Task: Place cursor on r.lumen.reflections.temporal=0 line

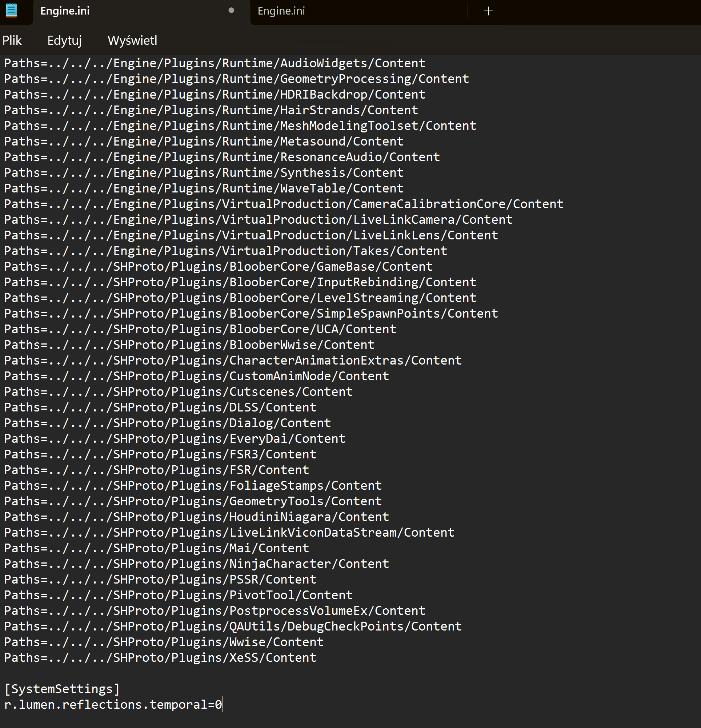Action: pyautogui.click(x=113, y=704)
